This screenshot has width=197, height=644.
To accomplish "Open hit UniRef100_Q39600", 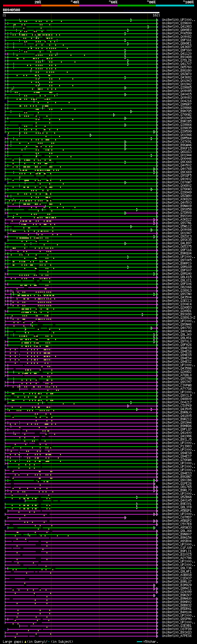I will pyautogui.click(x=177, y=23).
